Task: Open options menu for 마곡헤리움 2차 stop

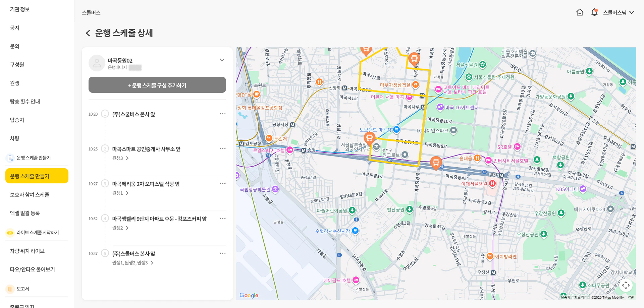Action: [222, 184]
